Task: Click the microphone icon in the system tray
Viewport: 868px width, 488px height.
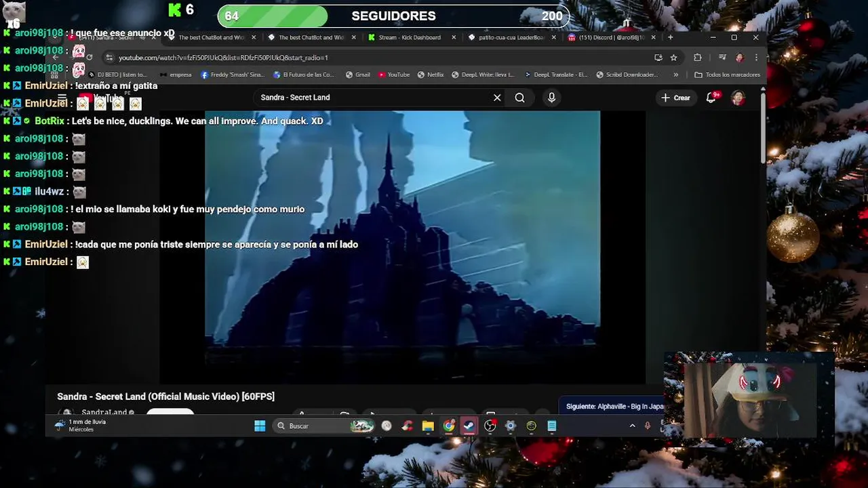Action: pyautogui.click(x=648, y=426)
